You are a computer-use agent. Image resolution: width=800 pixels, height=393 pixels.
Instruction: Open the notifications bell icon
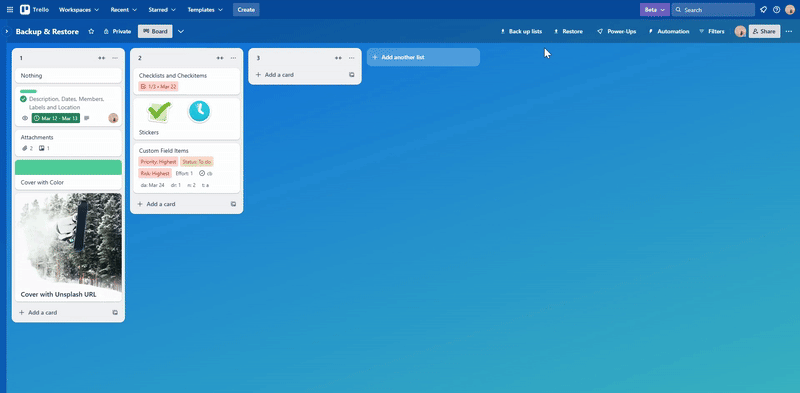pos(763,10)
